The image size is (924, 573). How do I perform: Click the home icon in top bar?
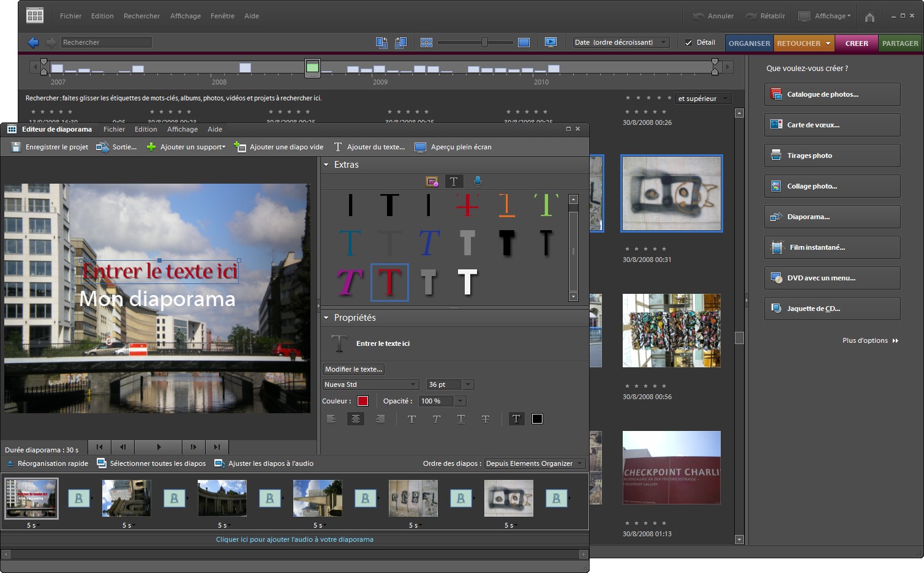point(870,17)
